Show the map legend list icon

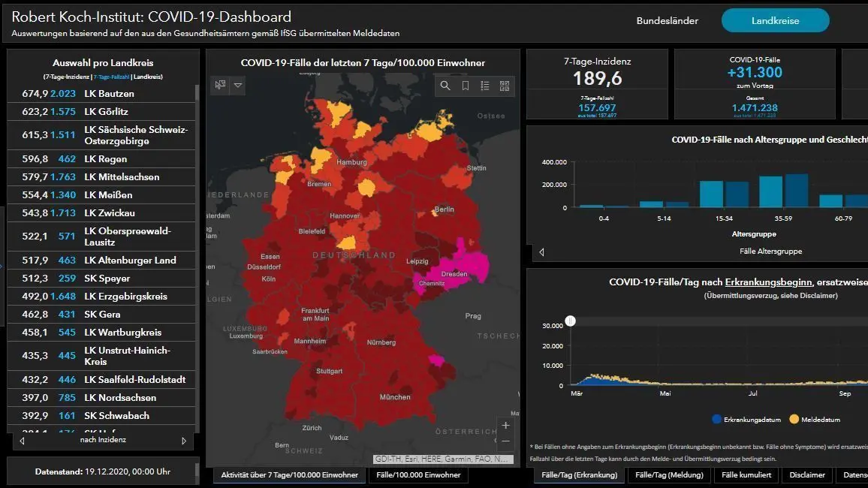[485, 86]
